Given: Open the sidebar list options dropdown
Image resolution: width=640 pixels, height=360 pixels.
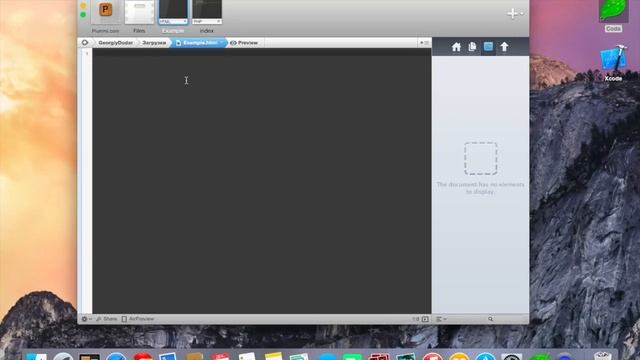Looking at the screenshot, I should click(441, 319).
